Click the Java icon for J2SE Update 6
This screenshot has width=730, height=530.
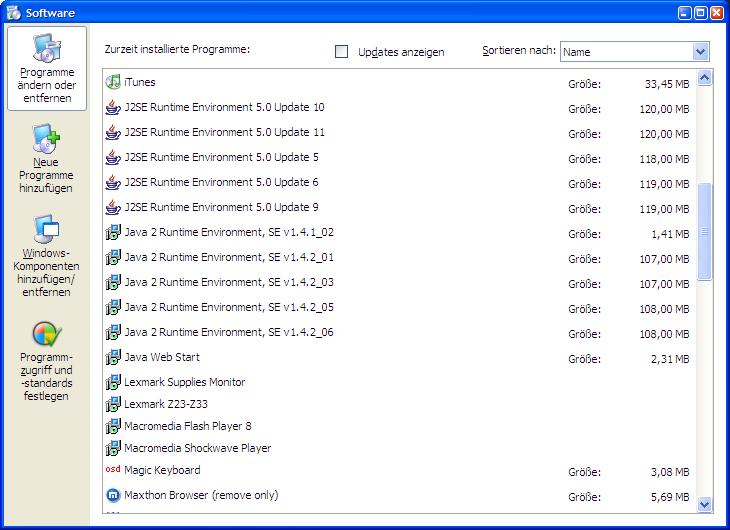(113, 182)
